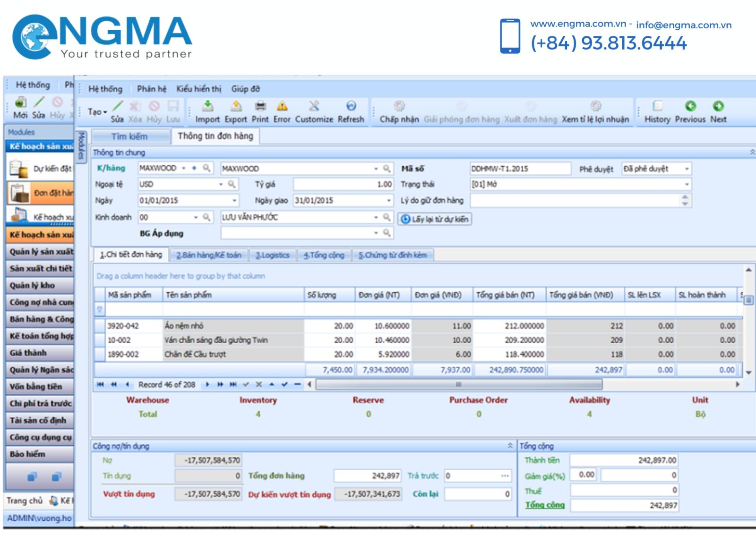The width and height of the screenshot is (756, 534).
Task: Click the Sửa edit pencil icon
Action: (x=118, y=106)
